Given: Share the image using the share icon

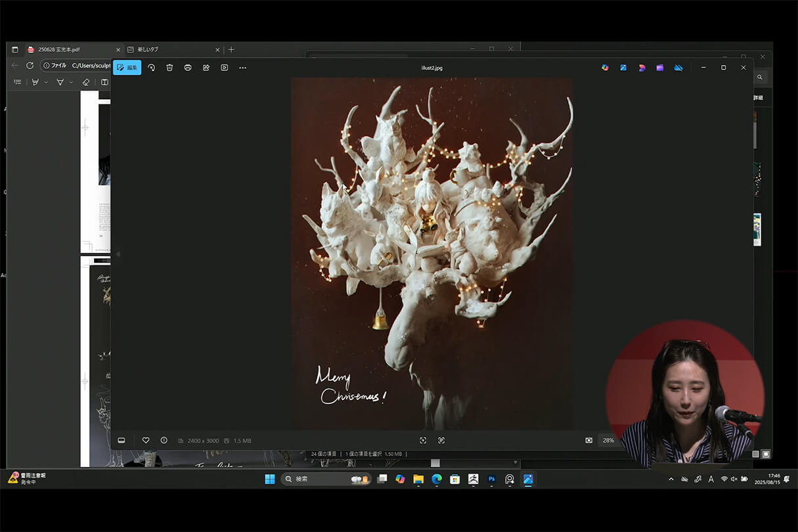Looking at the screenshot, I should click(x=206, y=68).
